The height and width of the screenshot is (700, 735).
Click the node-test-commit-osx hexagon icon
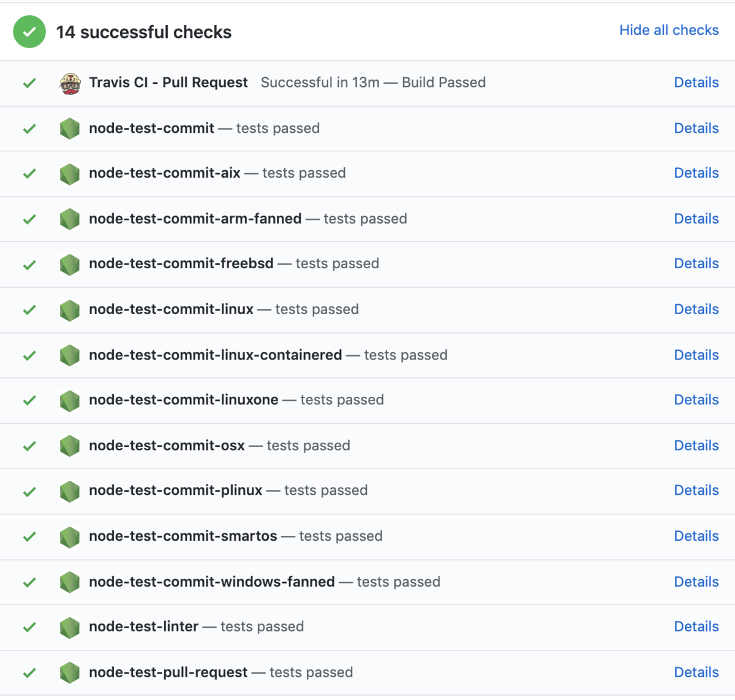tap(70, 446)
